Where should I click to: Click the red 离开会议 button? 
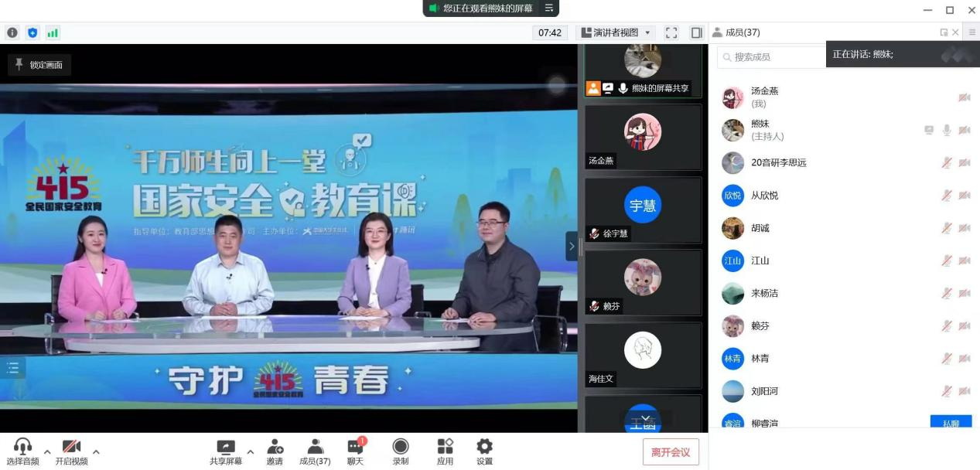pyautogui.click(x=671, y=452)
